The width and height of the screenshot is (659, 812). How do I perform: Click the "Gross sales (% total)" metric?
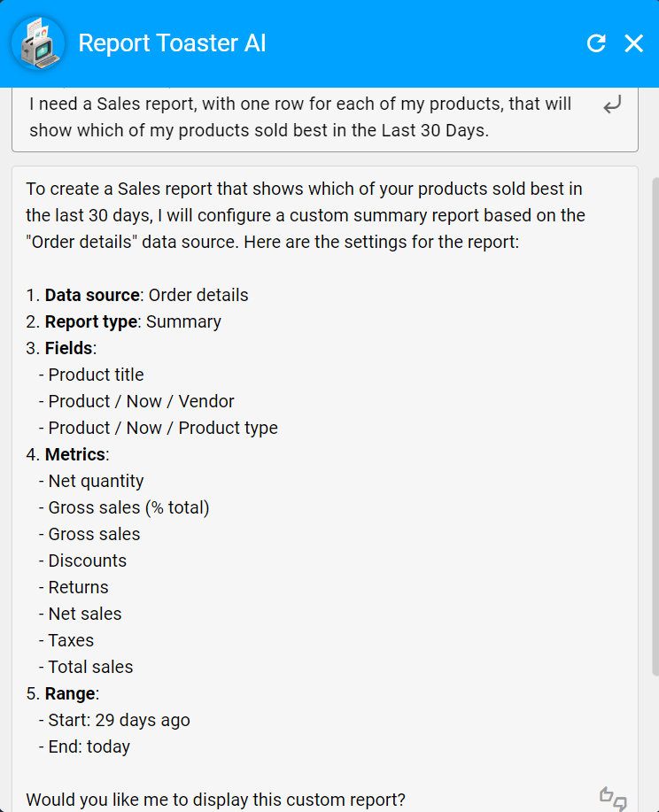(x=128, y=507)
